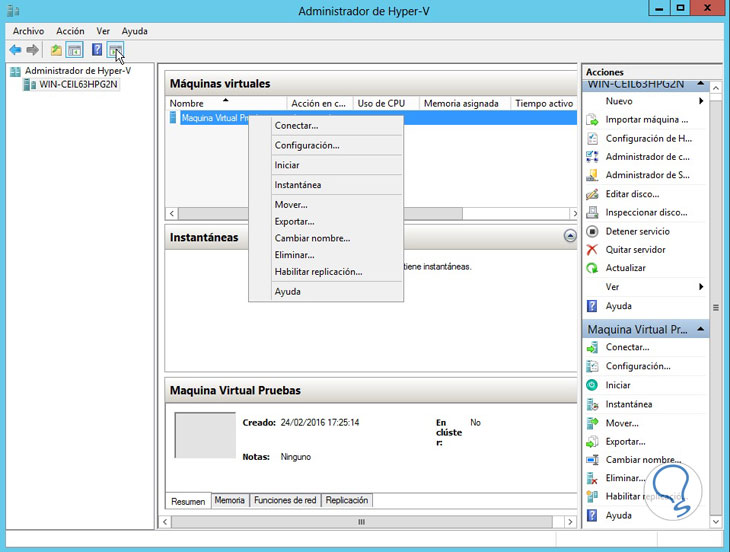Click Habilitar replicación icon in Acciones
This screenshot has height=552, width=730.
592,497
